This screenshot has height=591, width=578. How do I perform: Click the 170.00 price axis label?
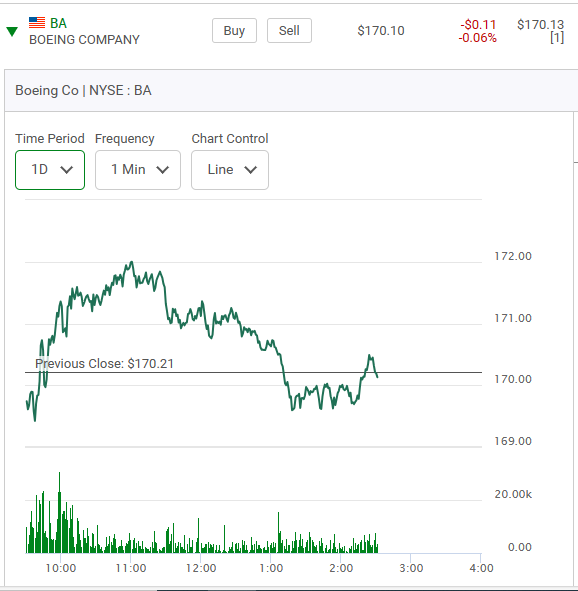513,379
